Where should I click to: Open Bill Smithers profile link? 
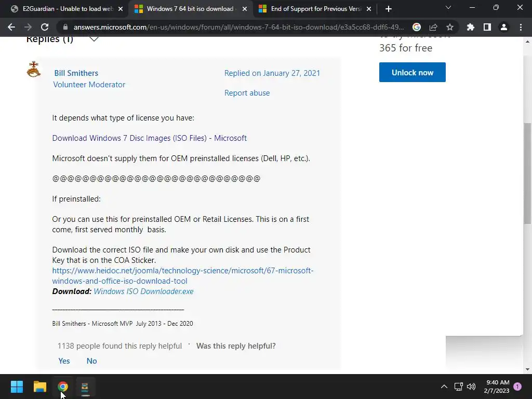(76, 73)
